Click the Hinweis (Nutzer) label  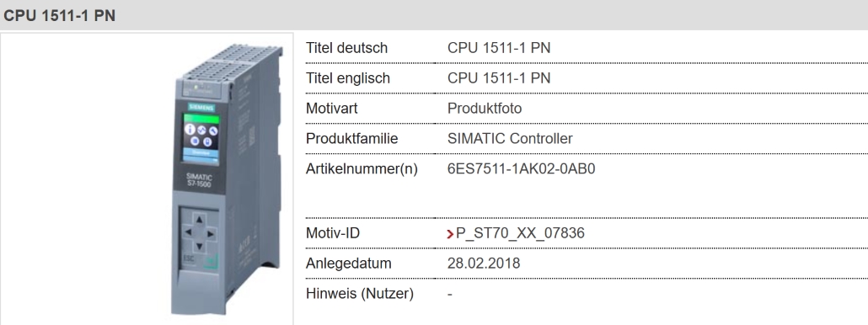pos(360,294)
